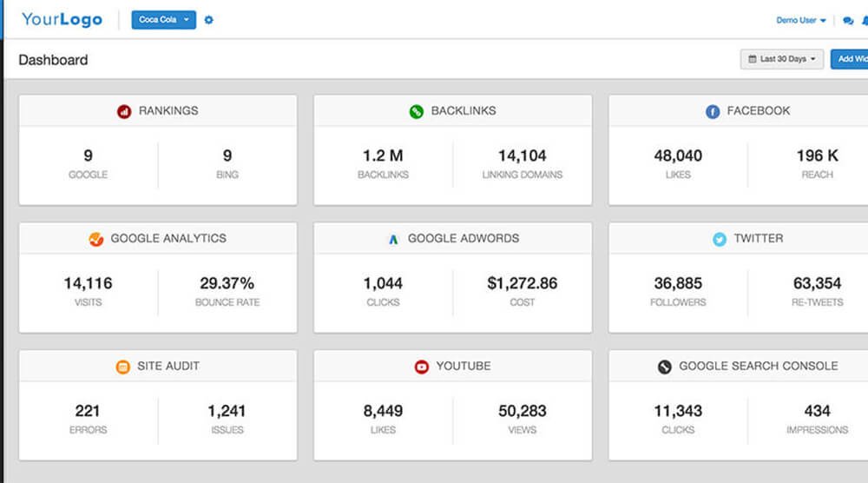868x483 pixels.
Task: Click the Facebook logo icon
Action: tap(713, 111)
